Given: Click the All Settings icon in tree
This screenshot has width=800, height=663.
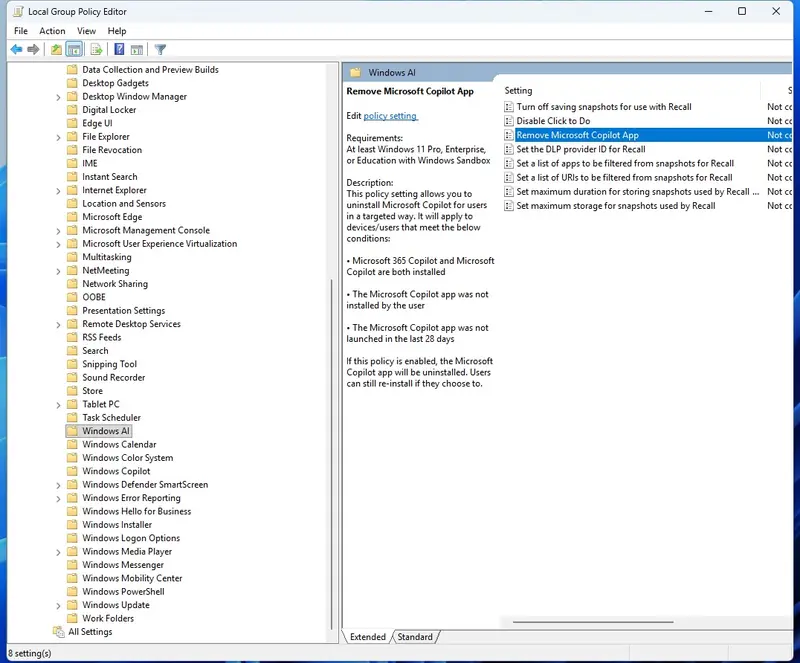Looking at the screenshot, I should pos(58,631).
